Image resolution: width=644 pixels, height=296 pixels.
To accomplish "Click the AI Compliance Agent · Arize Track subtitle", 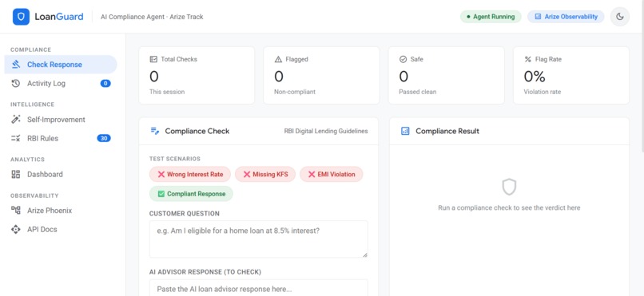I will pyautogui.click(x=152, y=17).
